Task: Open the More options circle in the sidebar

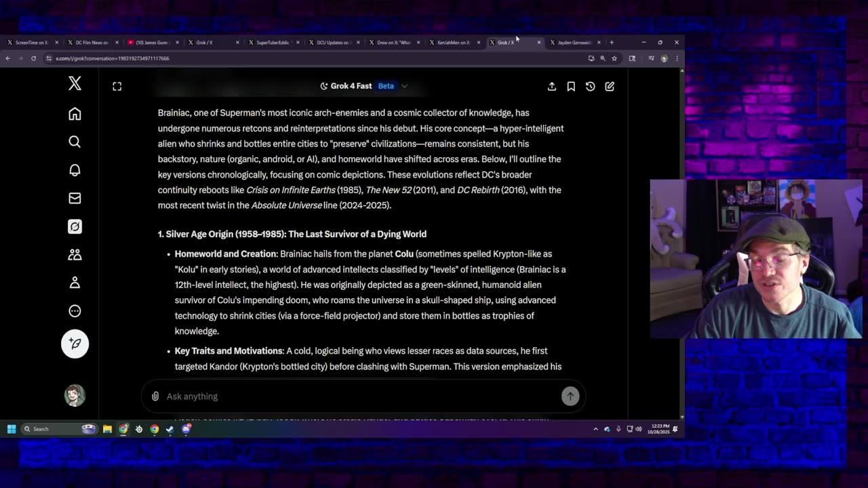Action: click(75, 311)
